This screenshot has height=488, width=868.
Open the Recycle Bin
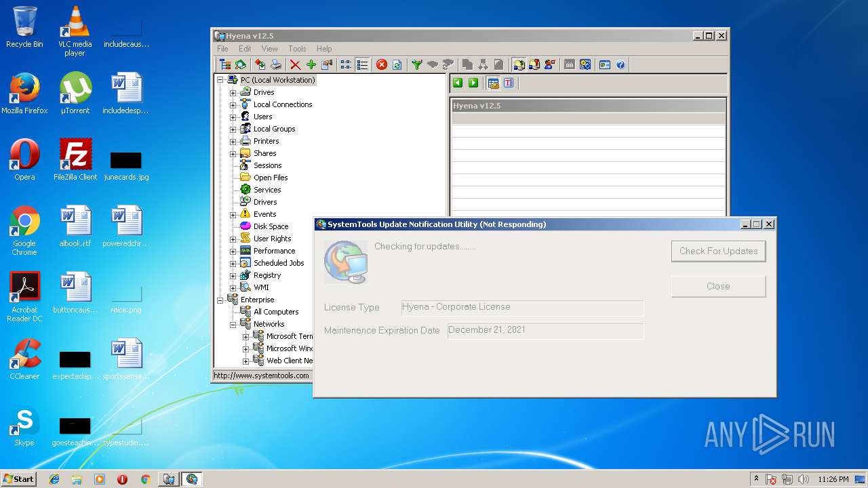coord(24,27)
